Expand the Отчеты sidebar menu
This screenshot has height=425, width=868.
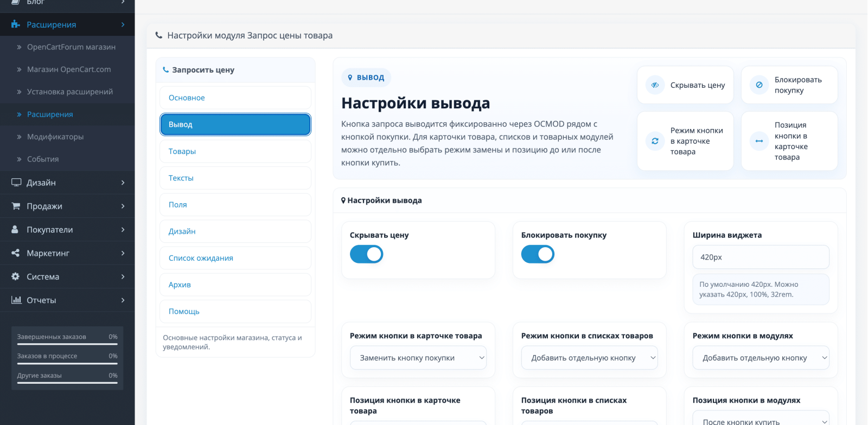[67, 300]
